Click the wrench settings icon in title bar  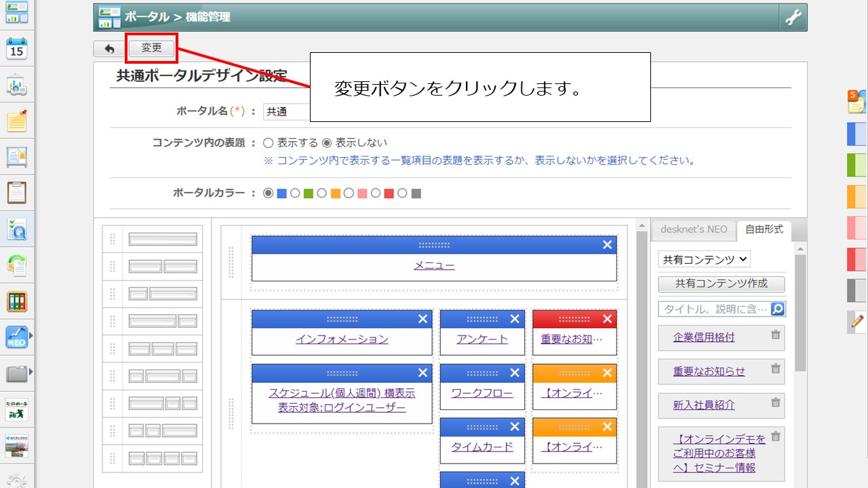coord(793,18)
